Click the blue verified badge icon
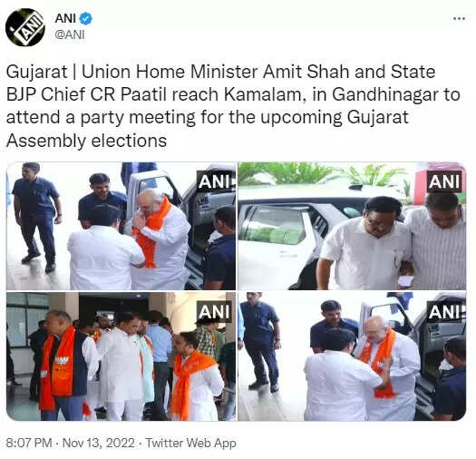Image resolution: width=476 pixels, height=459 pixels. coord(85,19)
